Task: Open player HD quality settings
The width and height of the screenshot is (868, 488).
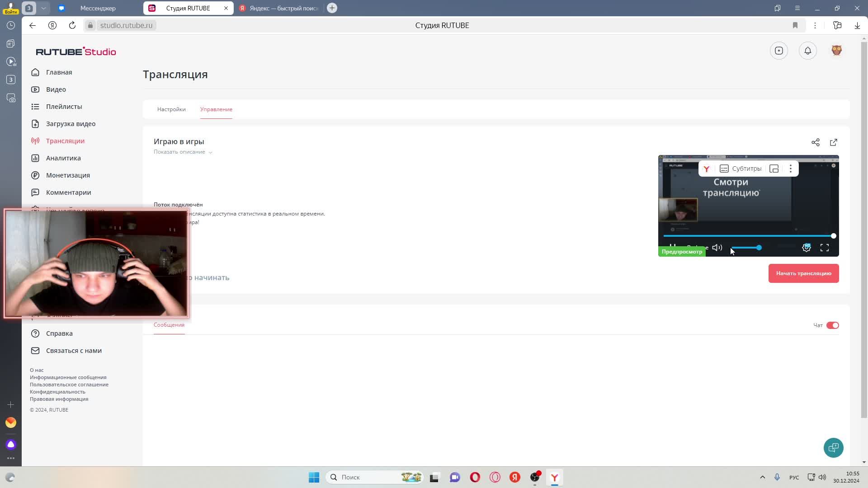Action: (807, 248)
